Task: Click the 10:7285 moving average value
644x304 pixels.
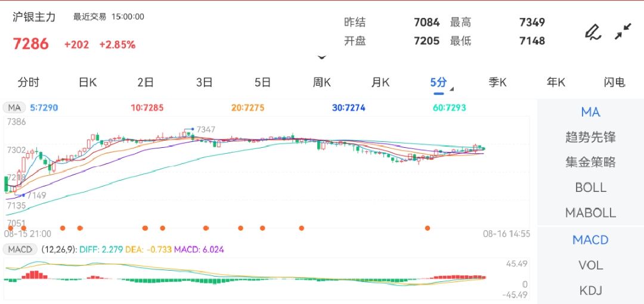Action: [147, 108]
